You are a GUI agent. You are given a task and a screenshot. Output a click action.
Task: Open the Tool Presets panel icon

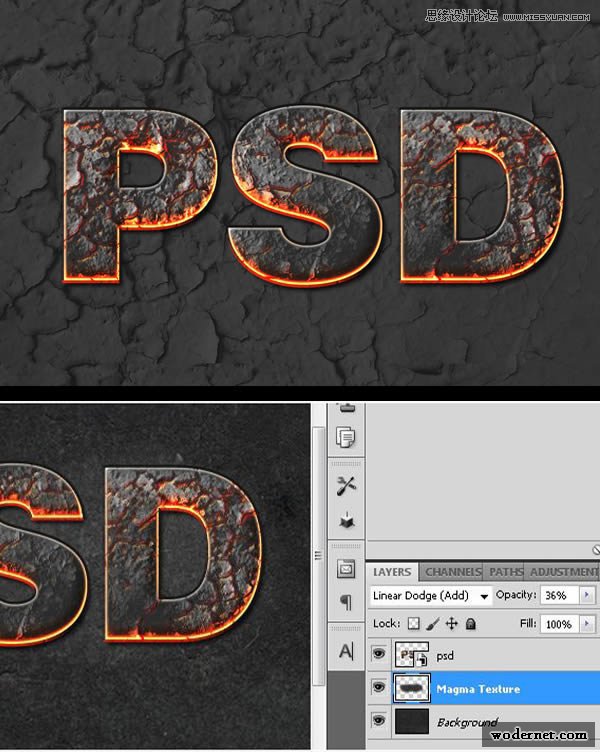pyautogui.click(x=346, y=486)
